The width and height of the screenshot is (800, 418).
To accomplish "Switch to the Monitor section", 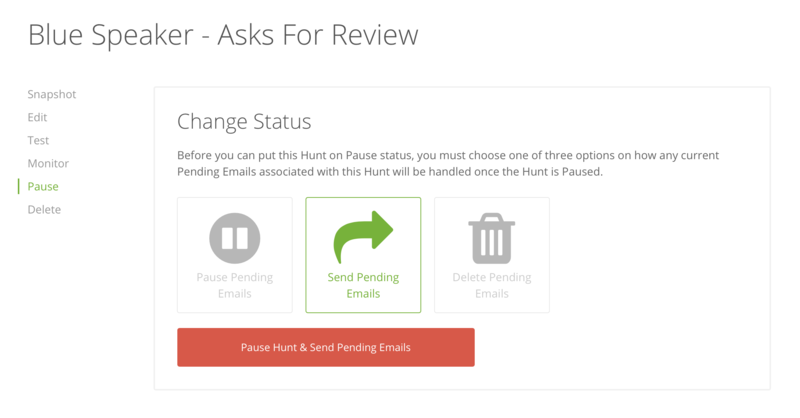I will pyautogui.click(x=48, y=163).
